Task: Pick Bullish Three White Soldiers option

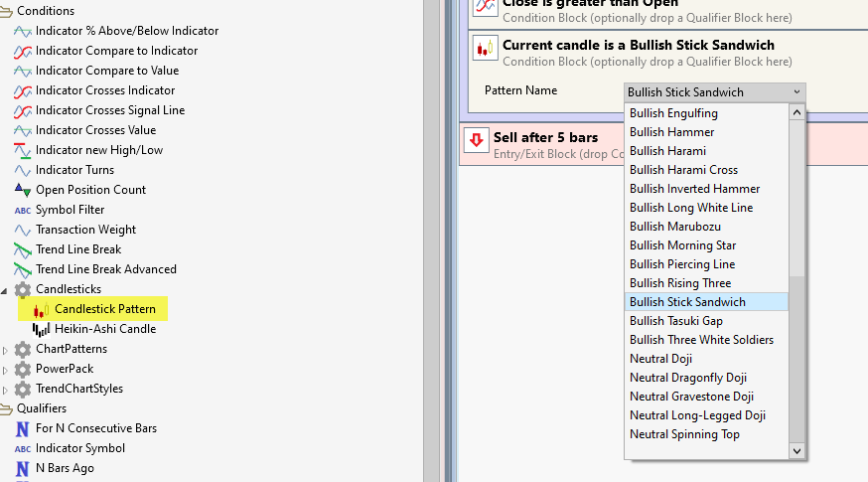Action: coord(701,340)
